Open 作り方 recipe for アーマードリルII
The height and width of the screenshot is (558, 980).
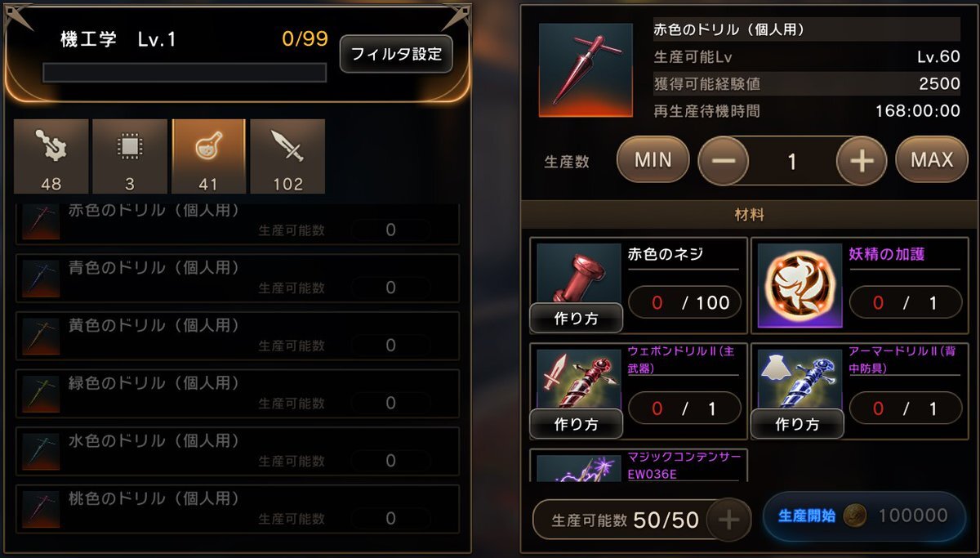pyautogui.click(x=797, y=423)
